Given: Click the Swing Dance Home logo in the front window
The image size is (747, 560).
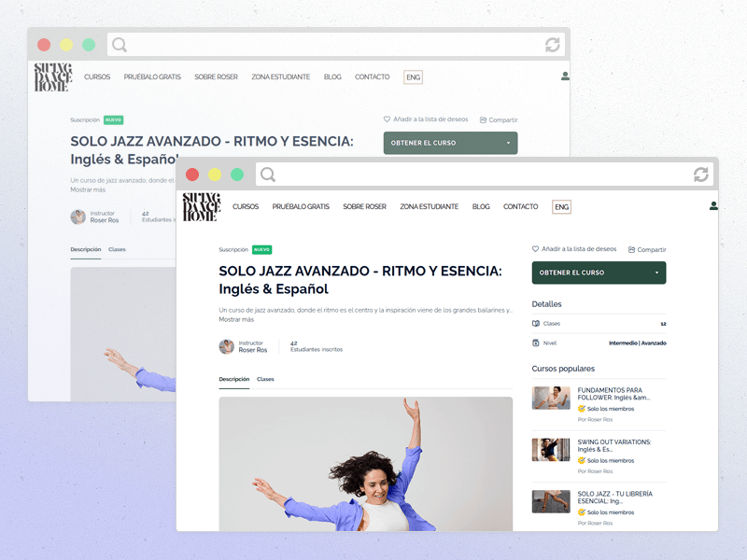Looking at the screenshot, I should [x=201, y=206].
